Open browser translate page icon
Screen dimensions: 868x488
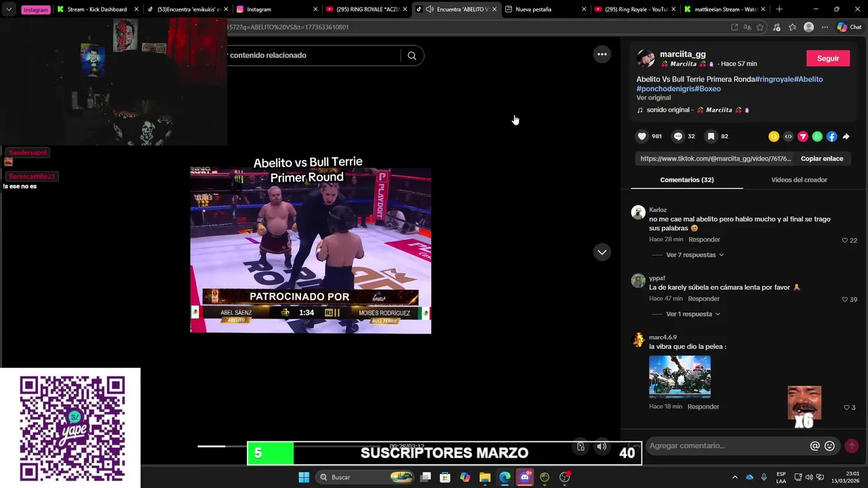747,27
